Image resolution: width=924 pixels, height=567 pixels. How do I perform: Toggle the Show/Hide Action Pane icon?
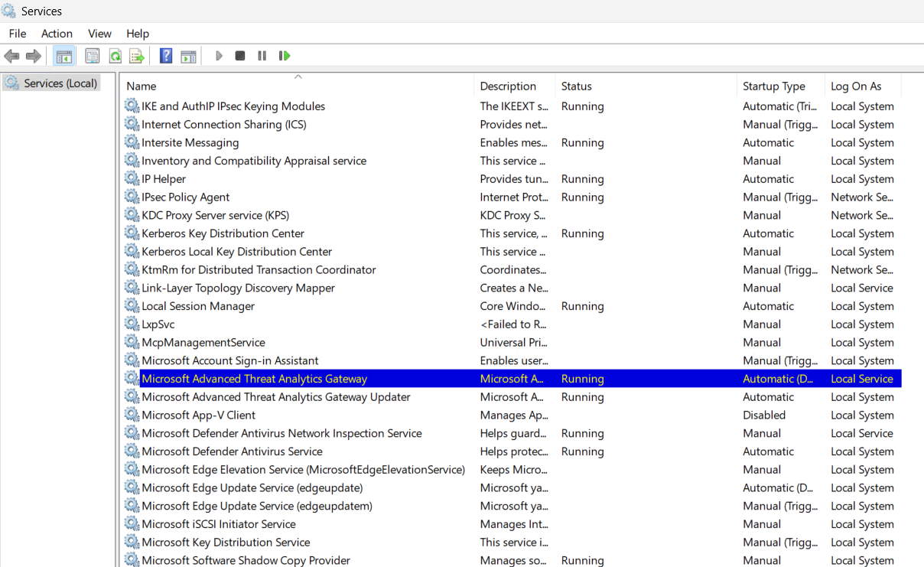click(x=188, y=56)
